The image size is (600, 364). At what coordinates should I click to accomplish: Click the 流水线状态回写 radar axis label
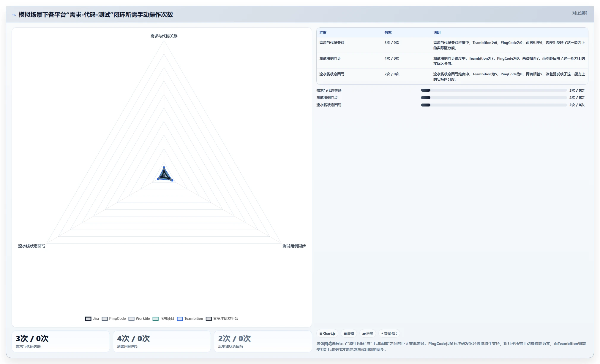click(x=32, y=246)
